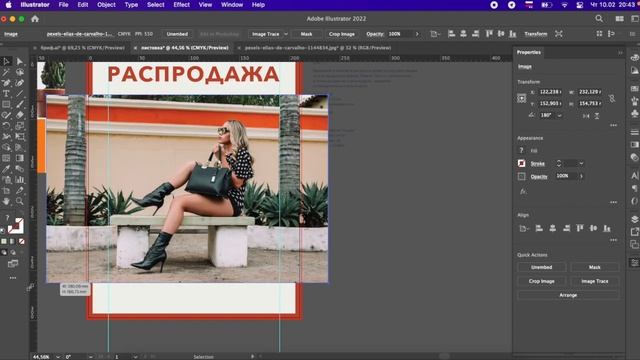Click the Fill and Stroke swatch in toolbar
This screenshot has width=640, height=360.
tap(16, 226)
